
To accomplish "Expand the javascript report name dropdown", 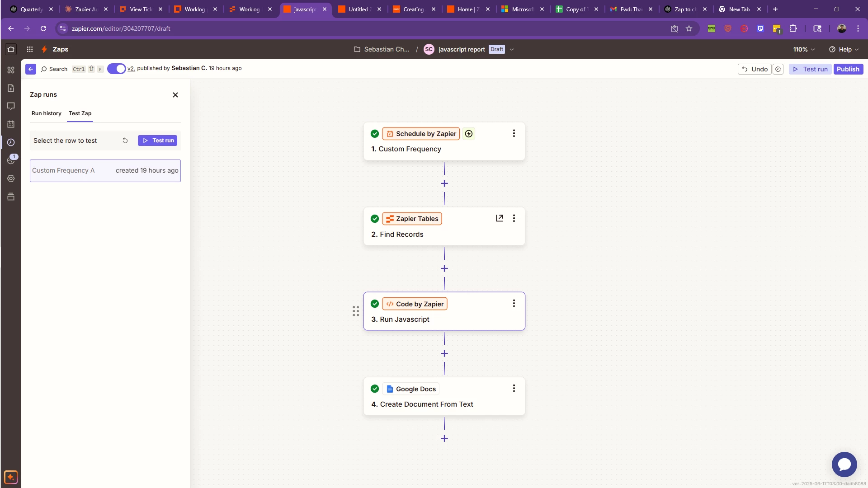I will pyautogui.click(x=512, y=50).
